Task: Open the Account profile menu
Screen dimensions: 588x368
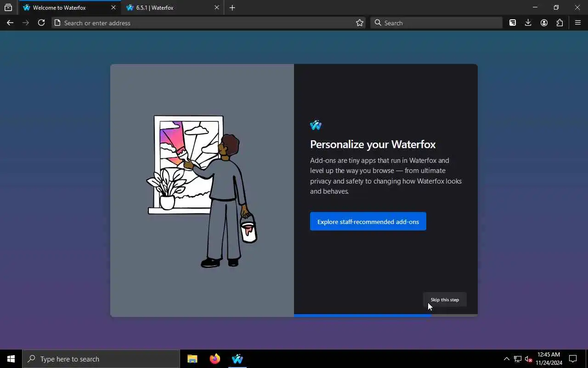Action: pos(544,23)
